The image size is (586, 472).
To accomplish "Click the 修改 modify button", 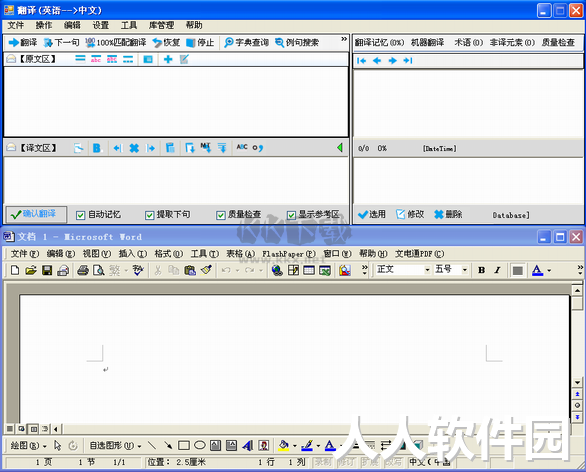I will pos(410,214).
